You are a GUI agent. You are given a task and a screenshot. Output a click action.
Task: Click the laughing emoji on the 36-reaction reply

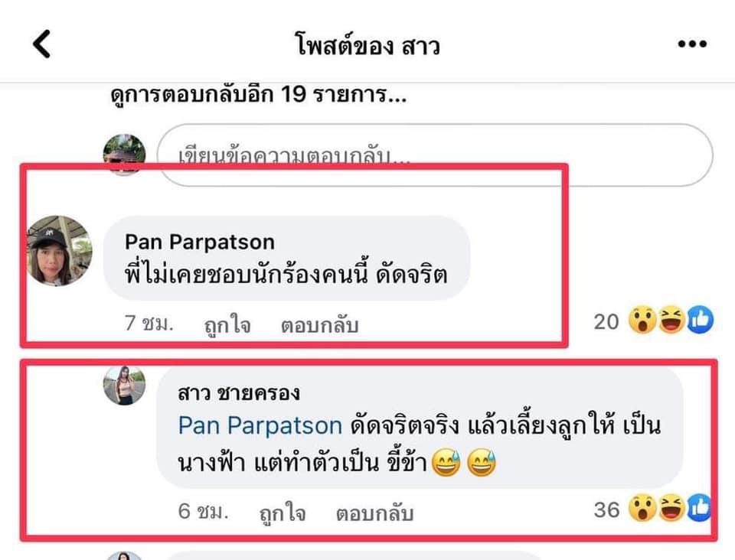point(671,508)
